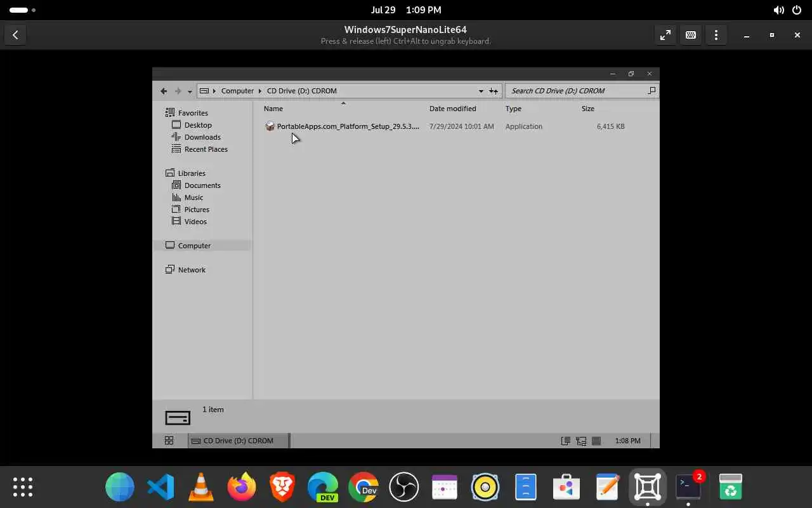Click the CD drive icon in details pane
812x508 pixels.
[x=178, y=418]
